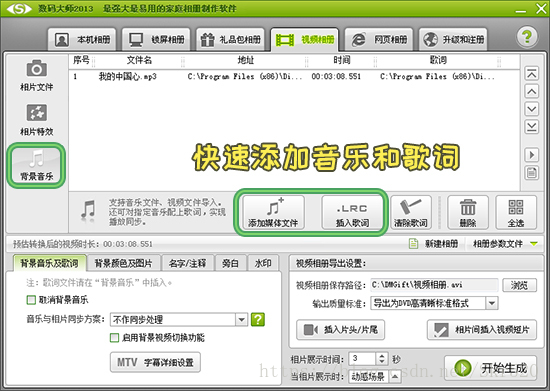
Task: Click the 全选 select-all button
Action: click(516, 213)
